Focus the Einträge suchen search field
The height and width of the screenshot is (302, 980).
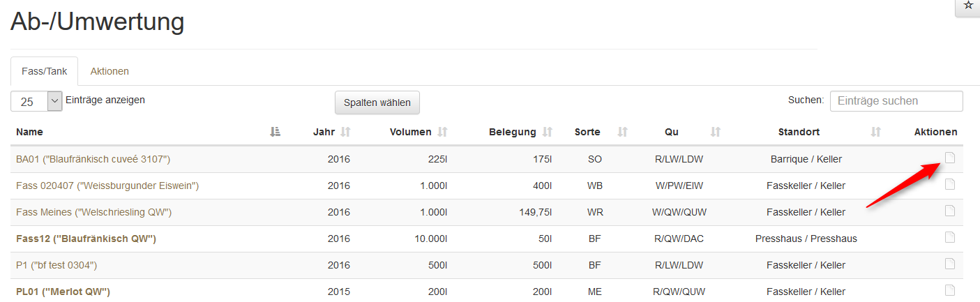click(x=896, y=101)
